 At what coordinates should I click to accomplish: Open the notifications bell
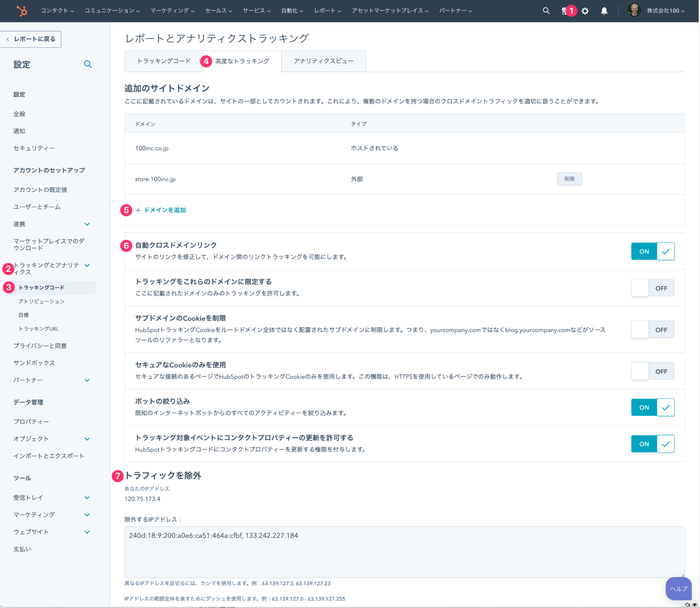pos(604,11)
